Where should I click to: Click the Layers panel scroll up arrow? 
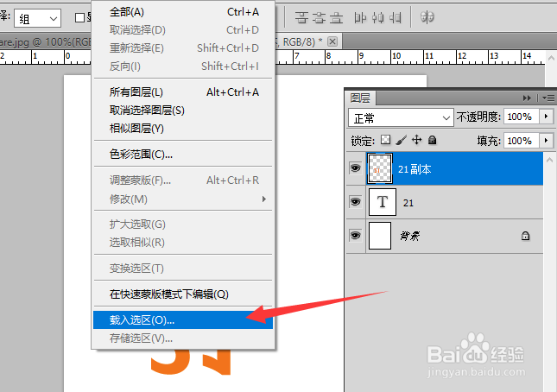pyautogui.click(x=550, y=160)
